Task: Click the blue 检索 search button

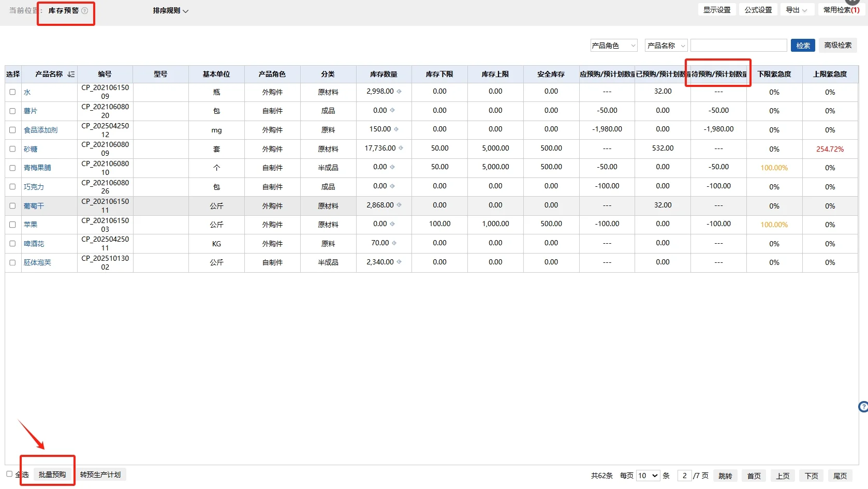Action: (x=803, y=46)
